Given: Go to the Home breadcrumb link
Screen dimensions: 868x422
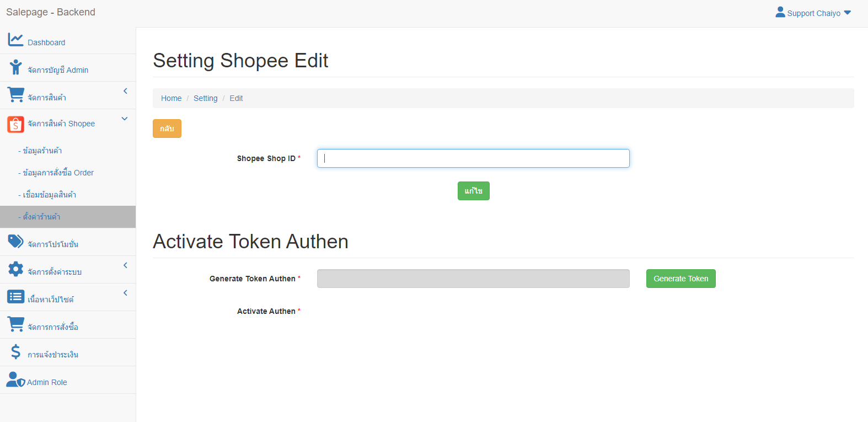Looking at the screenshot, I should point(171,98).
